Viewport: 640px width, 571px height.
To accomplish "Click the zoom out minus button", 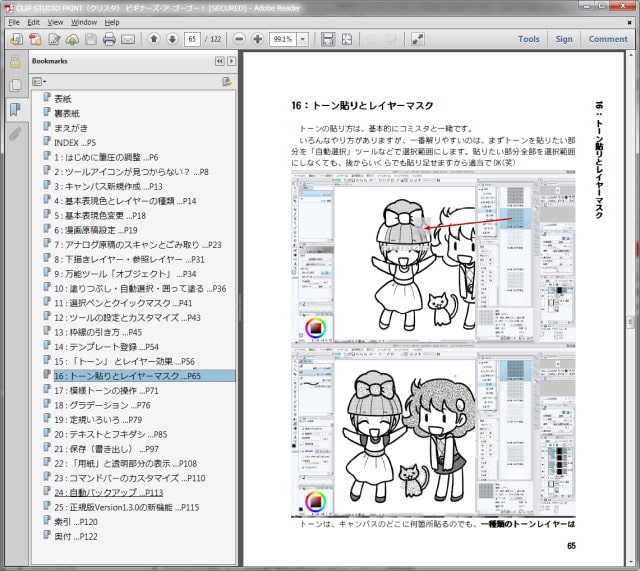I will click(240, 39).
